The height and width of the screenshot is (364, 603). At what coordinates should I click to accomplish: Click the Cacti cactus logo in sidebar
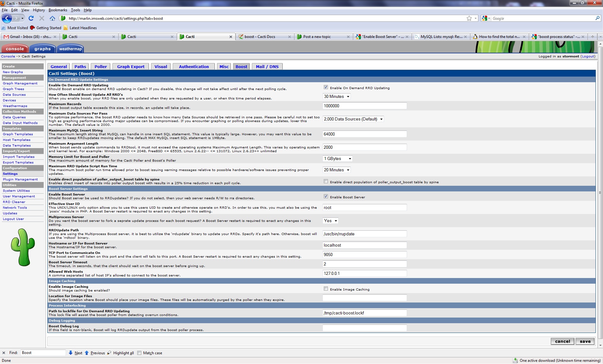[23, 247]
